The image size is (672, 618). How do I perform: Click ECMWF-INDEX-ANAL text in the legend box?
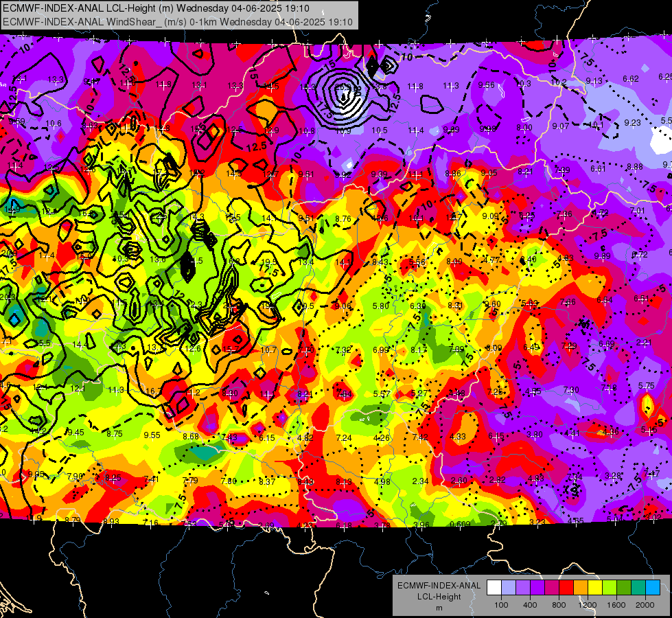pyautogui.click(x=439, y=586)
